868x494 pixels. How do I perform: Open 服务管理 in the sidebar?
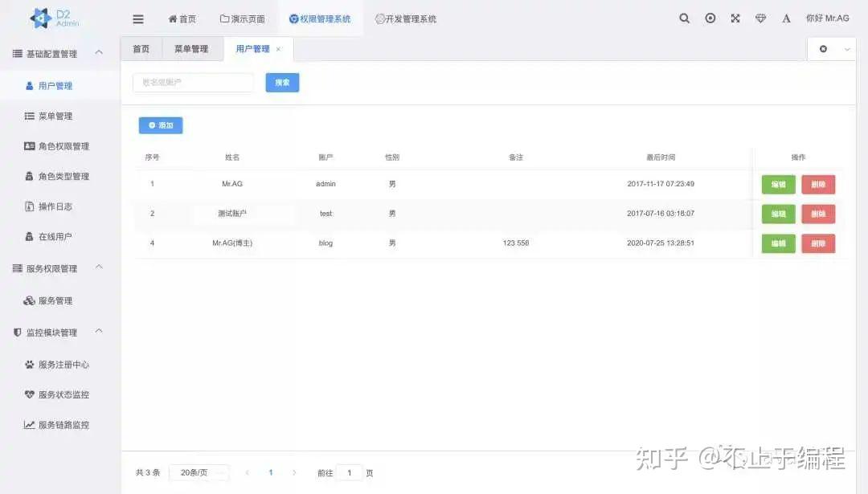click(59, 300)
